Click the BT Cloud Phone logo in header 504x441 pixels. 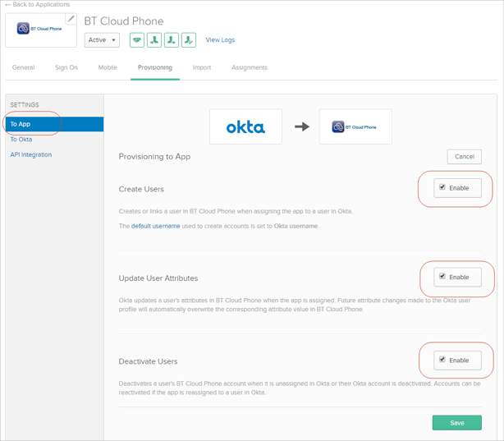pyautogui.click(x=40, y=30)
